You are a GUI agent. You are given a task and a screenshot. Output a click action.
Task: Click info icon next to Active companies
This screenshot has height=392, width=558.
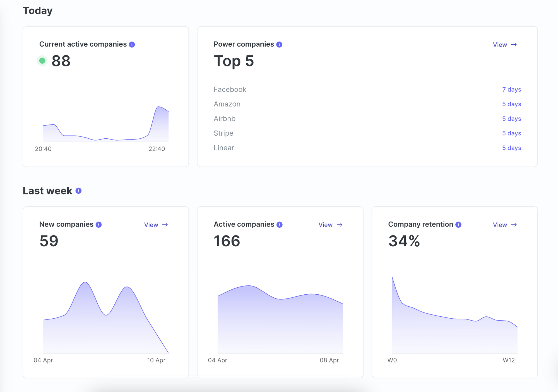click(280, 225)
